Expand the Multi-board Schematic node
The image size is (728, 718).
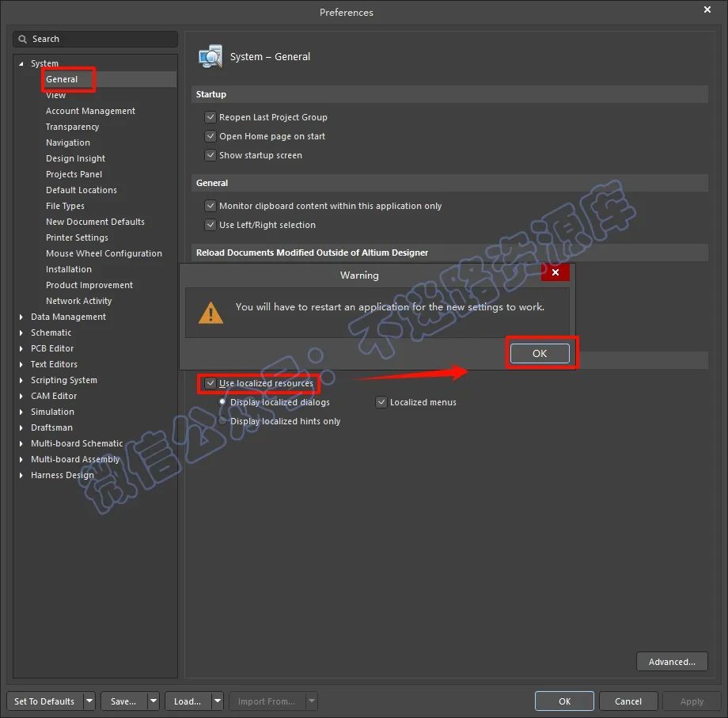(x=21, y=443)
